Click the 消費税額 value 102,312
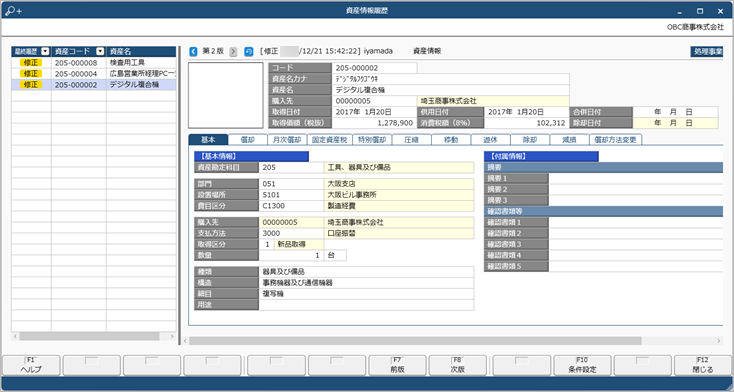 click(526, 123)
